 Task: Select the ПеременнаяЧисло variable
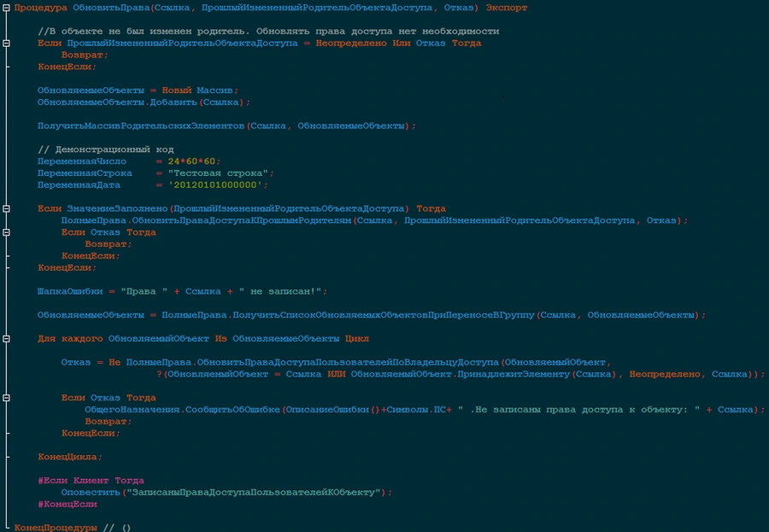81,161
